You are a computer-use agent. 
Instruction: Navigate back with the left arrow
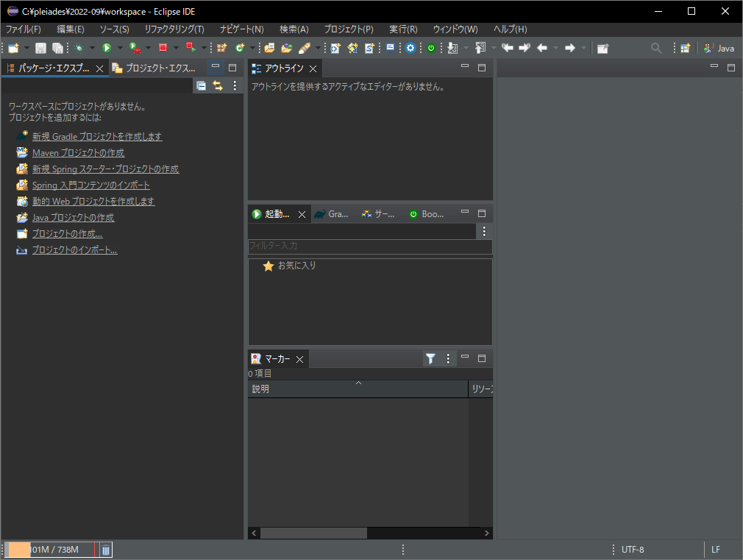[543, 48]
